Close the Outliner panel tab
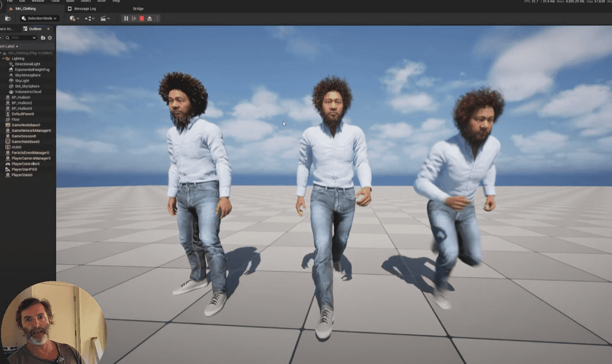The height and width of the screenshot is (364, 612). [x=48, y=29]
